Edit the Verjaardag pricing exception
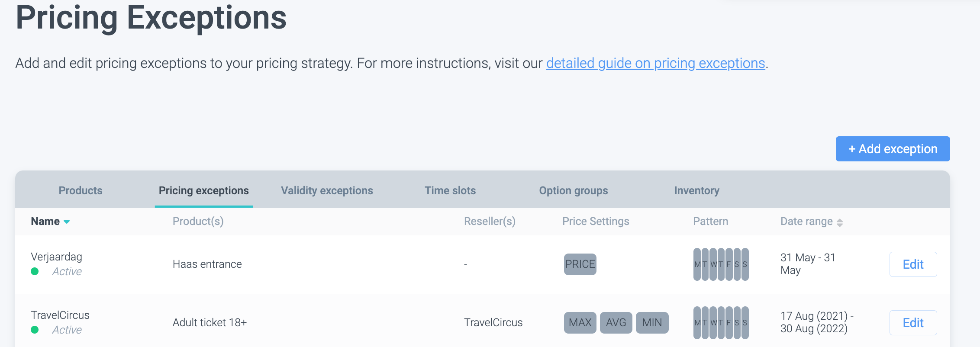The width and height of the screenshot is (980, 347). point(913,264)
